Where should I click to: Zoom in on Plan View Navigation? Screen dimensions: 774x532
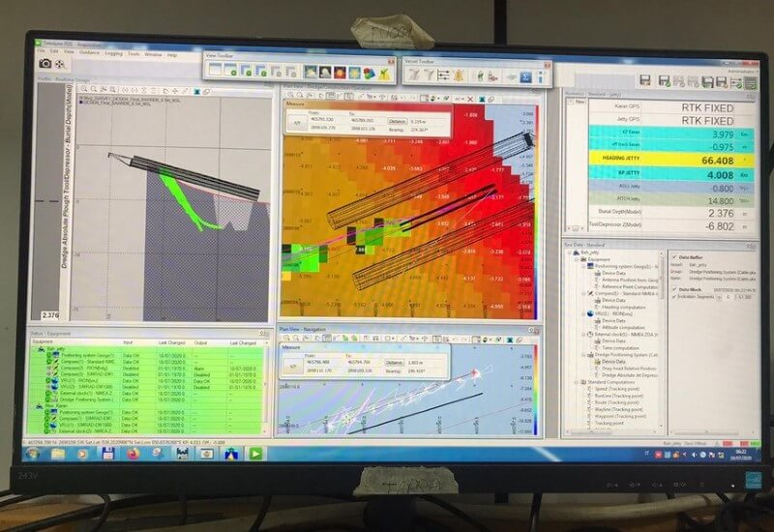coord(286,338)
